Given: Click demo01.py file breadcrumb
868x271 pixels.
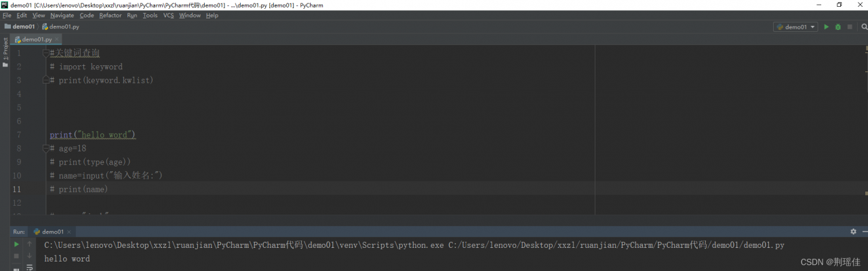Looking at the screenshot, I should tap(60, 26).
